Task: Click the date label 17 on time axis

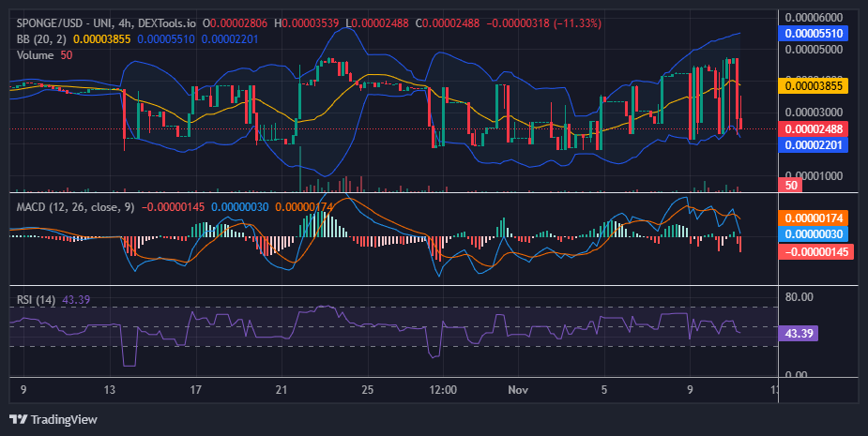Action: point(195,389)
